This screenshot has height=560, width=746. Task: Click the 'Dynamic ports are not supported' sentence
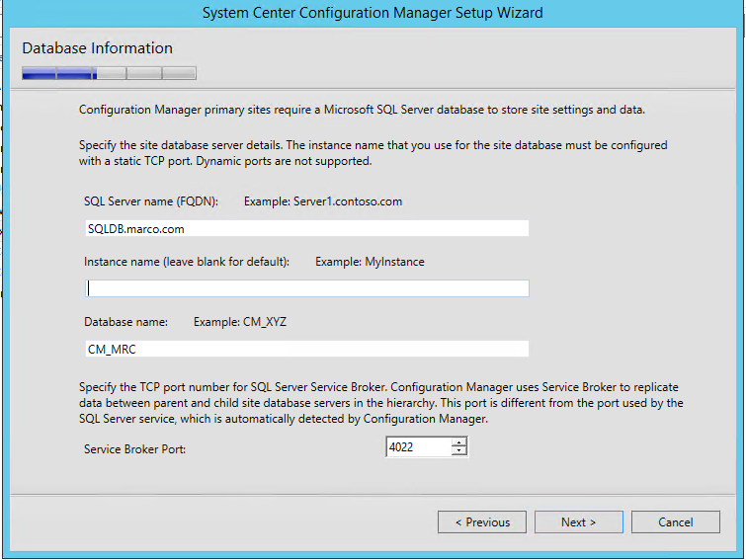284,161
